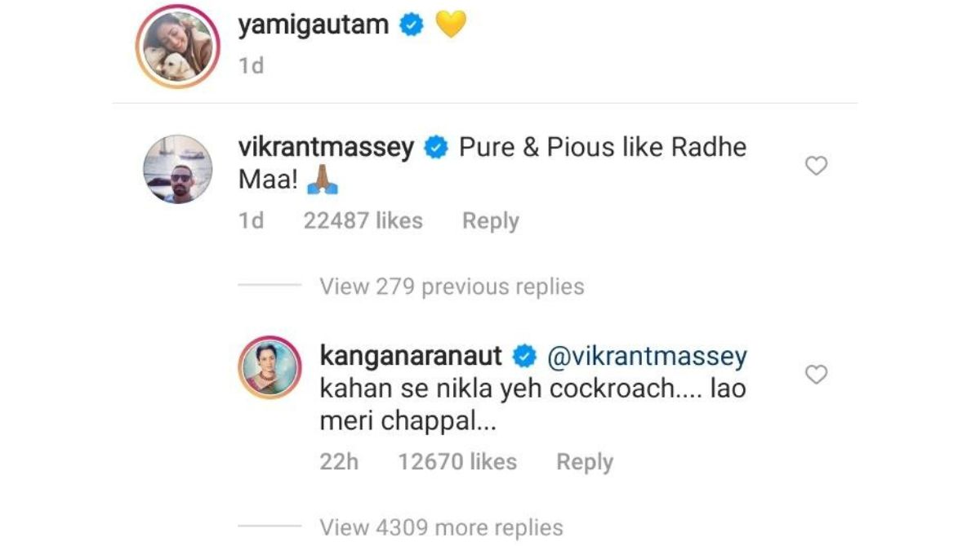
Task: Expand View 279 previous replies
Action: pos(452,287)
